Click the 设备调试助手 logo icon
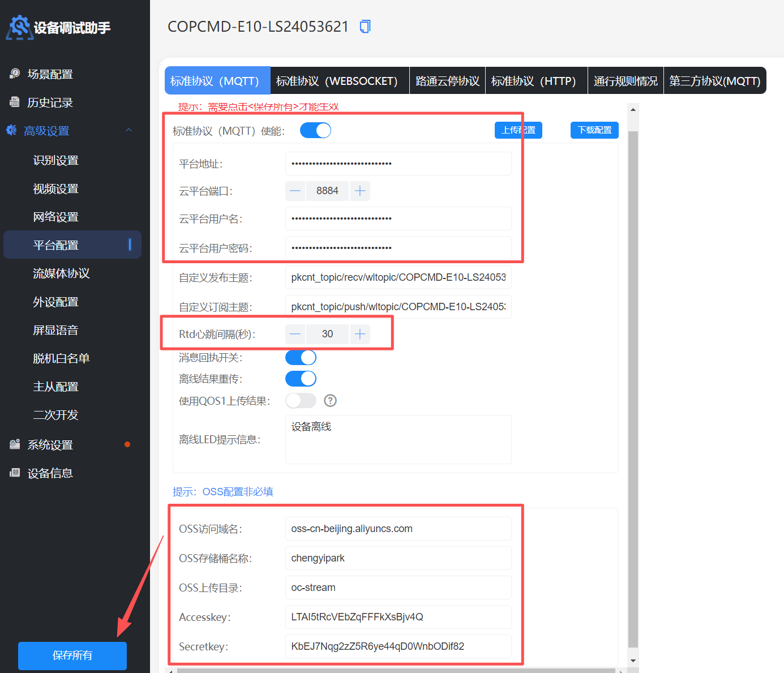The width and height of the screenshot is (784, 673). click(19, 27)
